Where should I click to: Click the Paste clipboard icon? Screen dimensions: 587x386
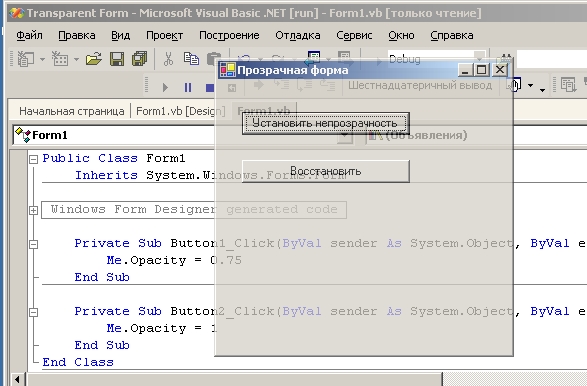point(213,59)
